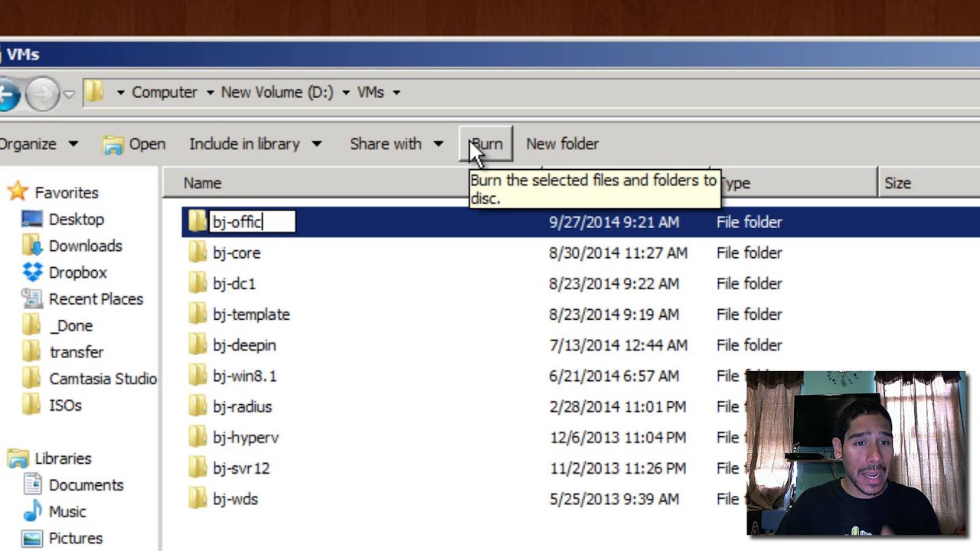
Task: Click the Libraries icon in sidebar
Action: point(18,458)
